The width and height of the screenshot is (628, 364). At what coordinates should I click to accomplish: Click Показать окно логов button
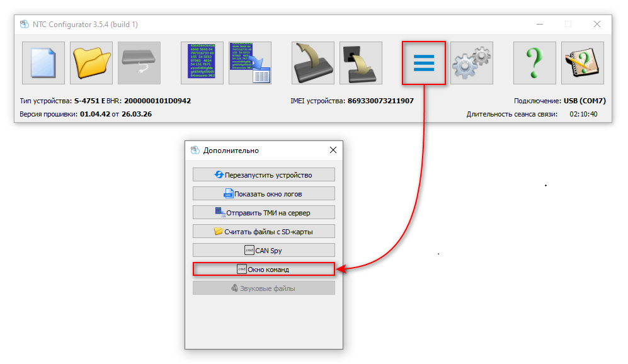263,193
